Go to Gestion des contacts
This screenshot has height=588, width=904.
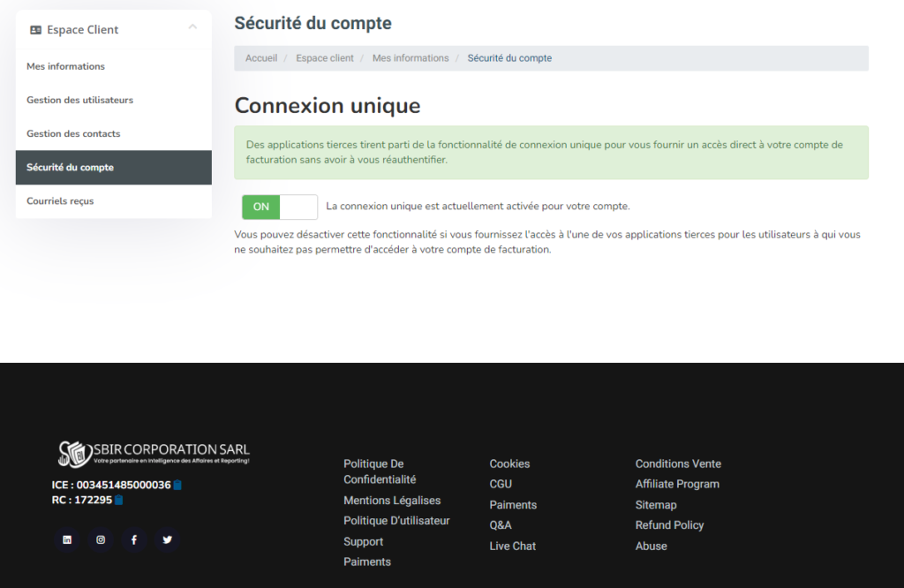tap(73, 133)
